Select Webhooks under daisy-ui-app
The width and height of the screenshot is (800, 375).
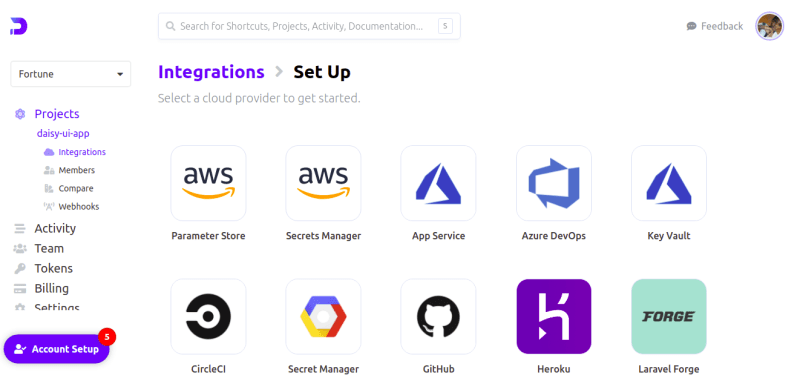[79, 207]
